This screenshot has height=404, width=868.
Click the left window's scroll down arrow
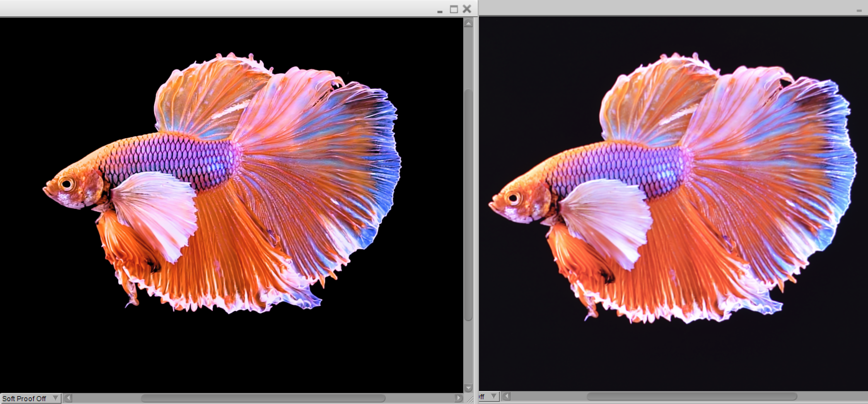click(468, 388)
